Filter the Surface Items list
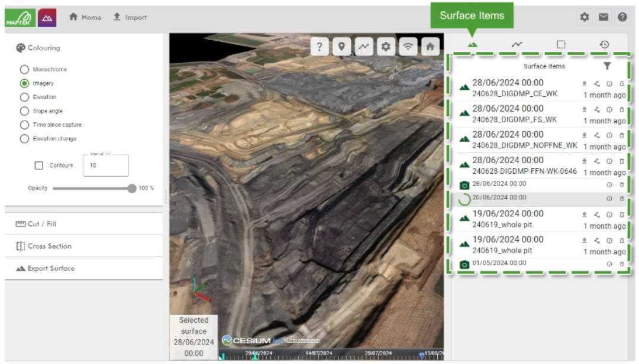 tap(607, 66)
